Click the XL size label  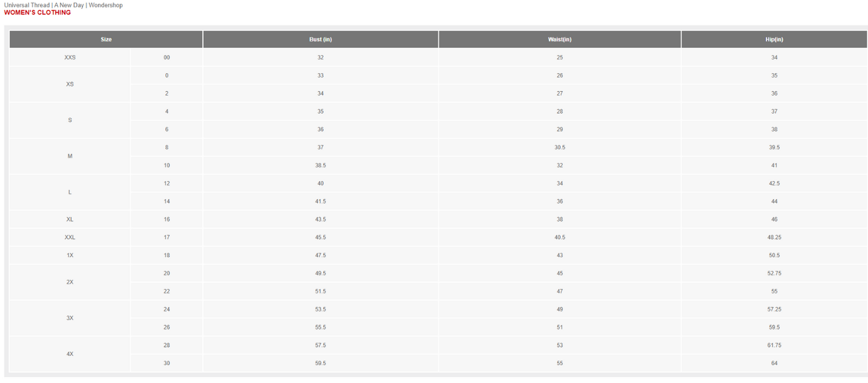coord(70,220)
